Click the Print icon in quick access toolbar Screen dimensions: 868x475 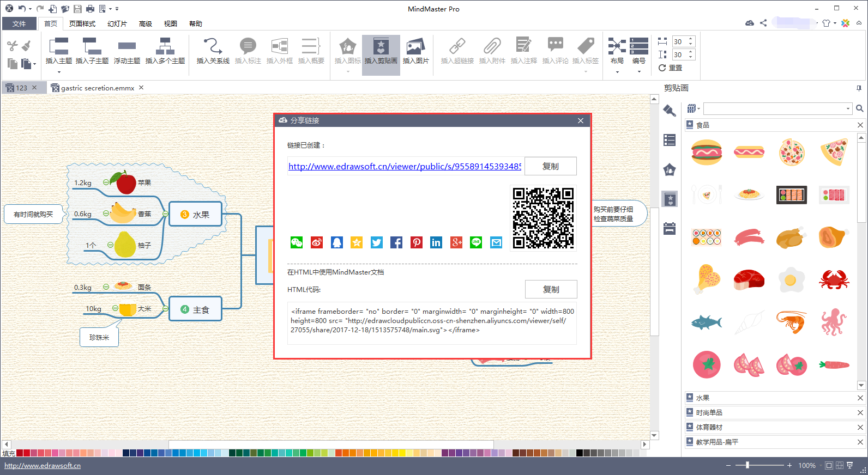pos(90,9)
